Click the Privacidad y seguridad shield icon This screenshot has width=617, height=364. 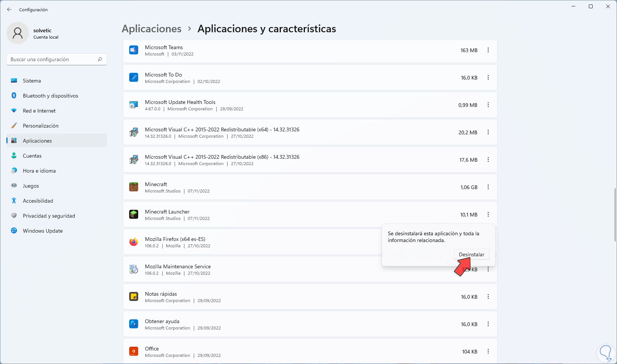(x=14, y=215)
